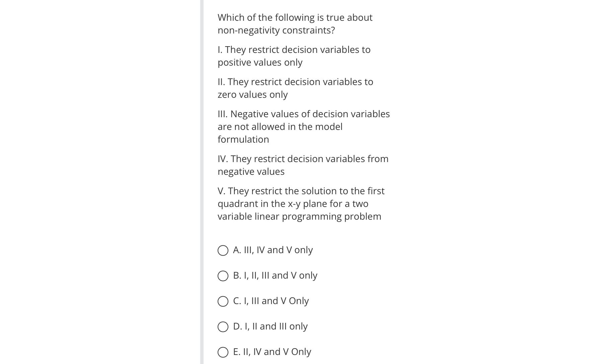Image resolution: width=600 pixels, height=364 pixels.
Task: Choose the answer containing III, IV and V
Action: click(x=273, y=250)
